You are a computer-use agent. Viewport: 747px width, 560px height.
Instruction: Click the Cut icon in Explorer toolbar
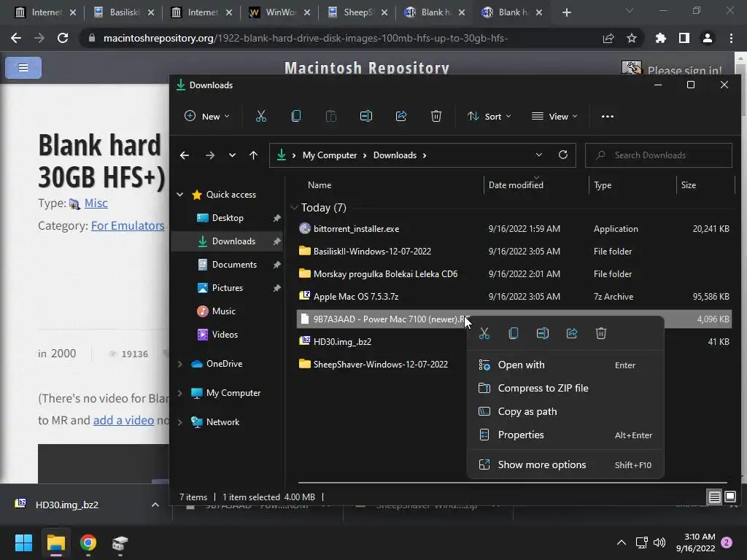(x=260, y=116)
